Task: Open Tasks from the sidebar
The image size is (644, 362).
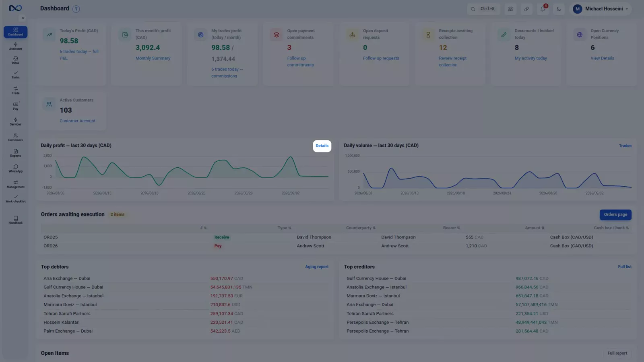Action: (x=15, y=75)
